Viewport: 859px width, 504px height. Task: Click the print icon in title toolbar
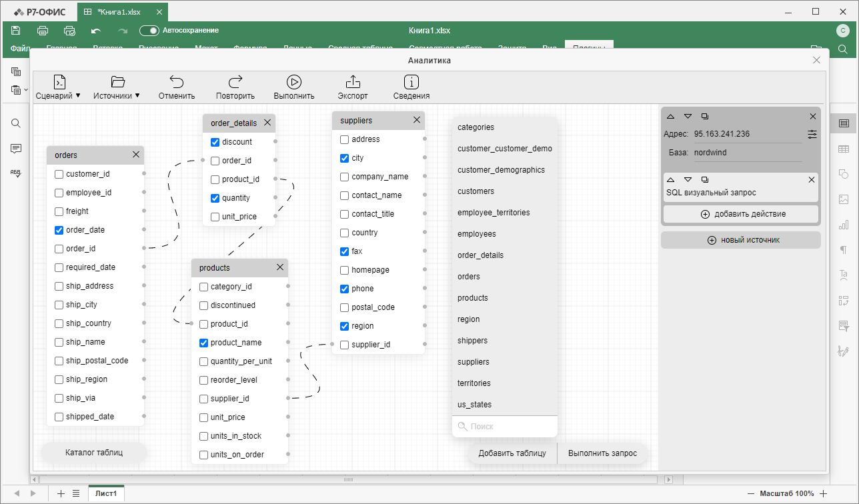pyautogui.click(x=43, y=31)
